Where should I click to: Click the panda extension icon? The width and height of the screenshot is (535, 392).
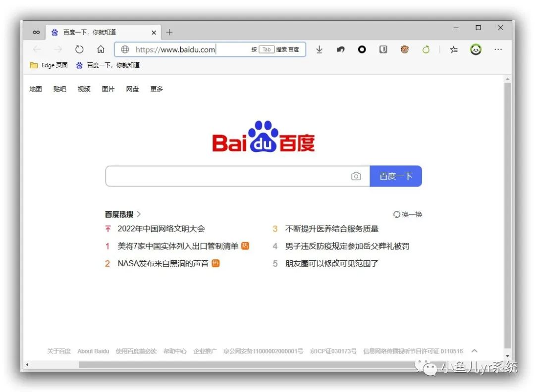476,49
